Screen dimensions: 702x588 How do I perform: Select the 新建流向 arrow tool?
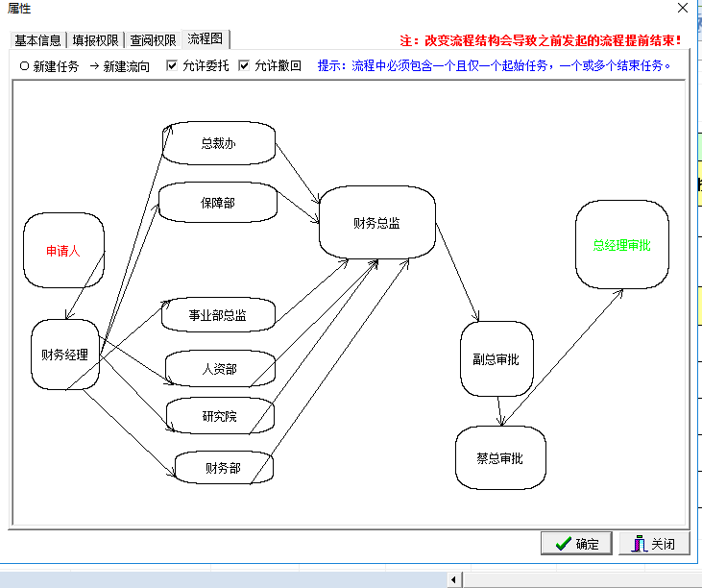coord(120,66)
